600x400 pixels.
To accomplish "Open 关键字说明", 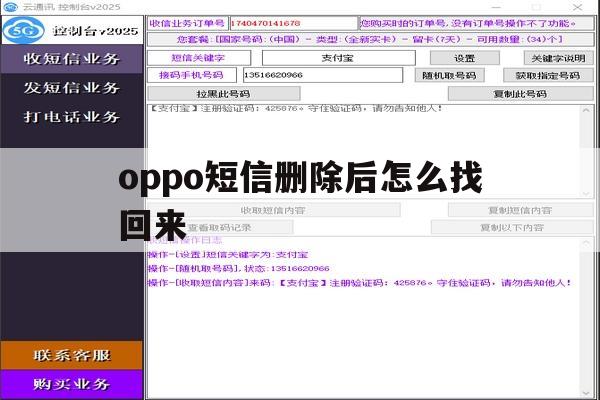I will click(x=559, y=58).
